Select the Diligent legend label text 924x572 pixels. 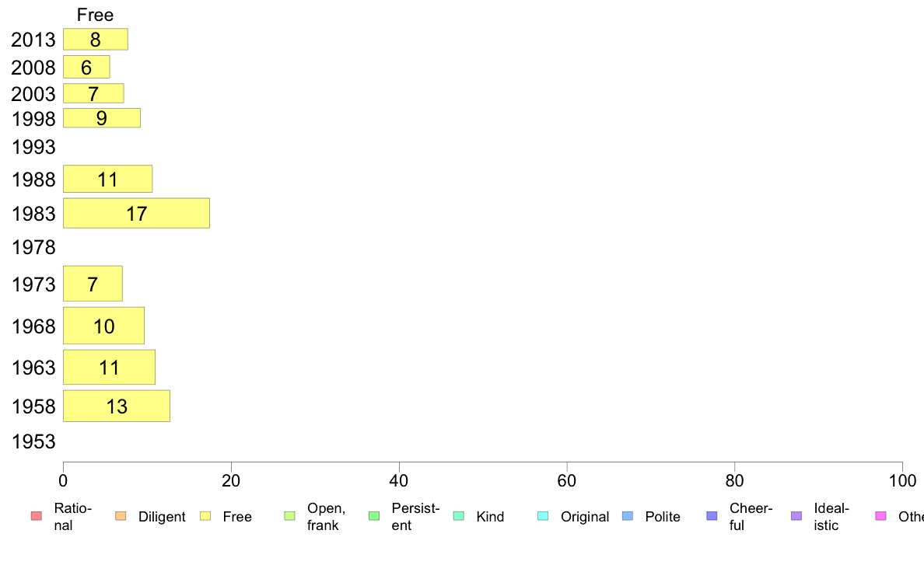162,517
